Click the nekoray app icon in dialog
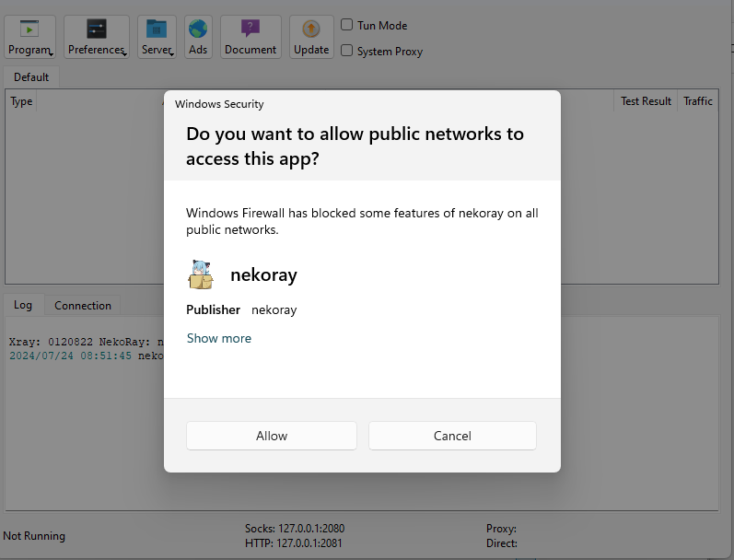Viewport: 734px width, 560px height. pyautogui.click(x=201, y=274)
